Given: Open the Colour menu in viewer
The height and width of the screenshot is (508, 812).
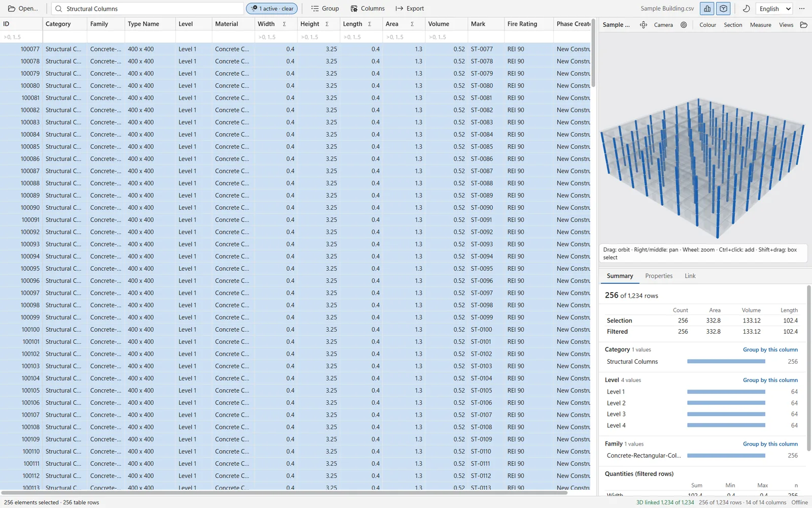Looking at the screenshot, I should coord(707,25).
